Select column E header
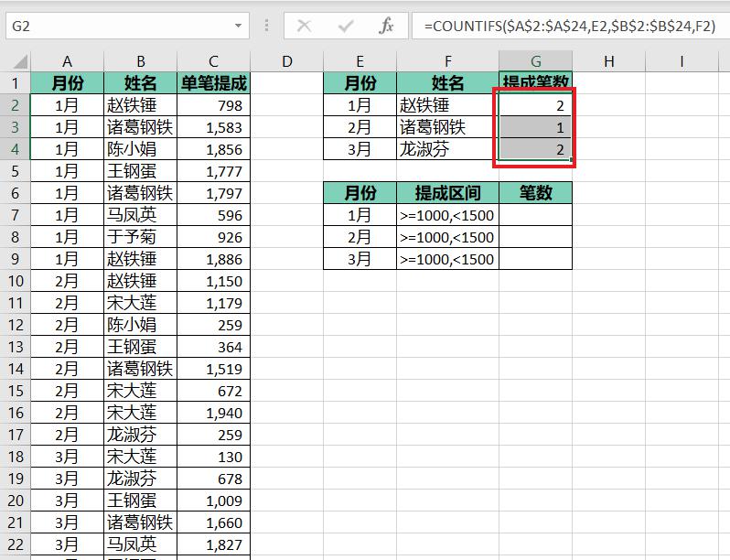Screen dimensions: 730x560 360,61
